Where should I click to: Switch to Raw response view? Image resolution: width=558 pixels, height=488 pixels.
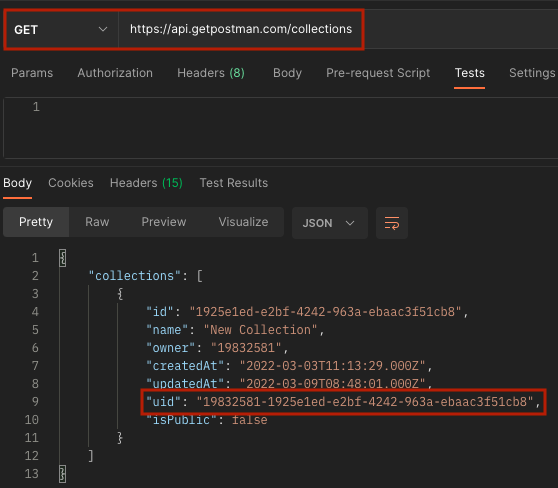[97, 222]
